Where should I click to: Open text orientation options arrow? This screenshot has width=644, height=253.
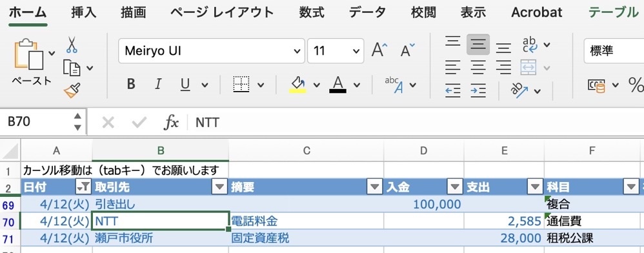point(538,91)
